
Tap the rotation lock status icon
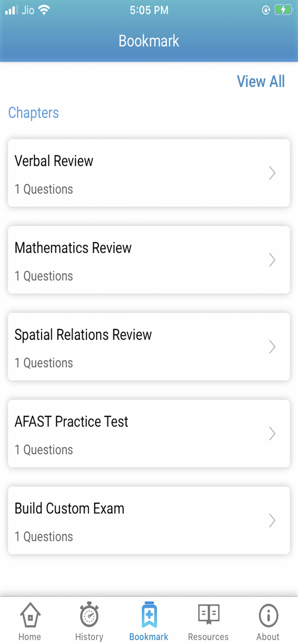pos(266,10)
